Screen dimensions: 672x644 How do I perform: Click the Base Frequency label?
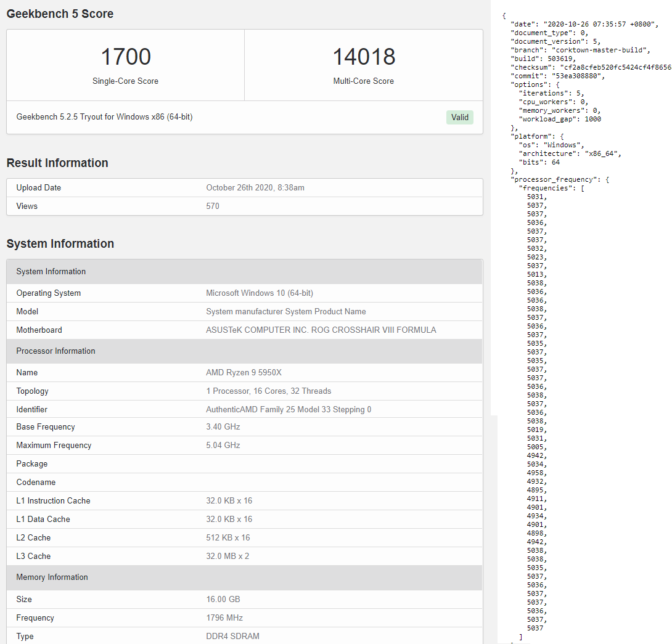46,426
